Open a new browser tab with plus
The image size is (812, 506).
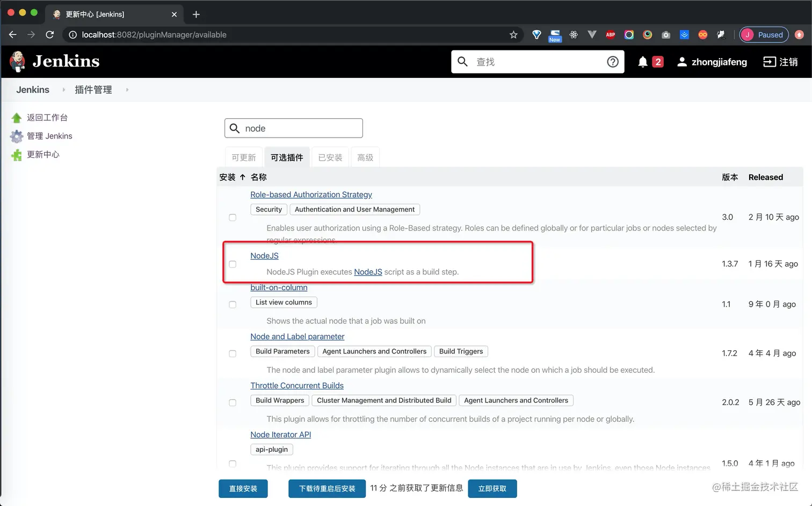[196, 15]
